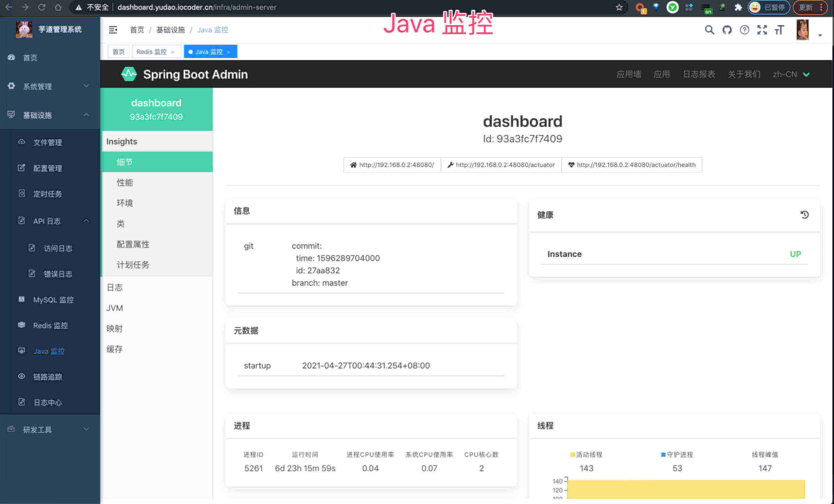This screenshot has width=834, height=504.
Task: Click the help question mark icon
Action: [x=745, y=30]
